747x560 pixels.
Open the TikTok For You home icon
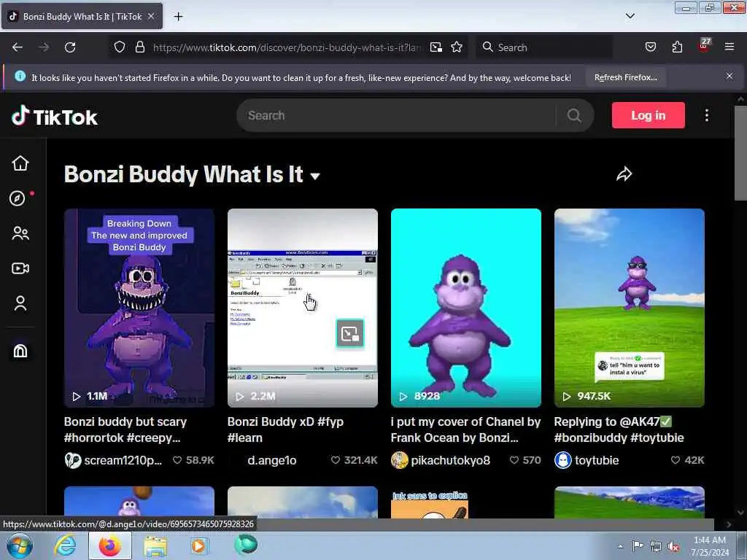click(20, 163)
